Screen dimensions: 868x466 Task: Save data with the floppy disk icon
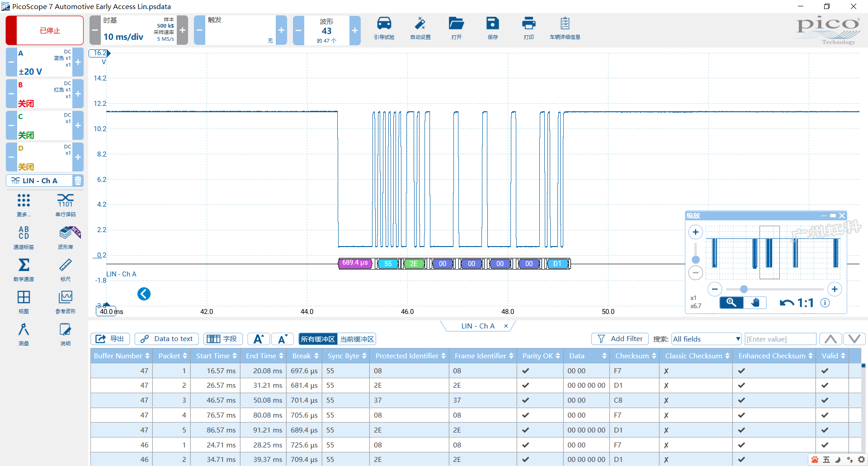(492, 28)
